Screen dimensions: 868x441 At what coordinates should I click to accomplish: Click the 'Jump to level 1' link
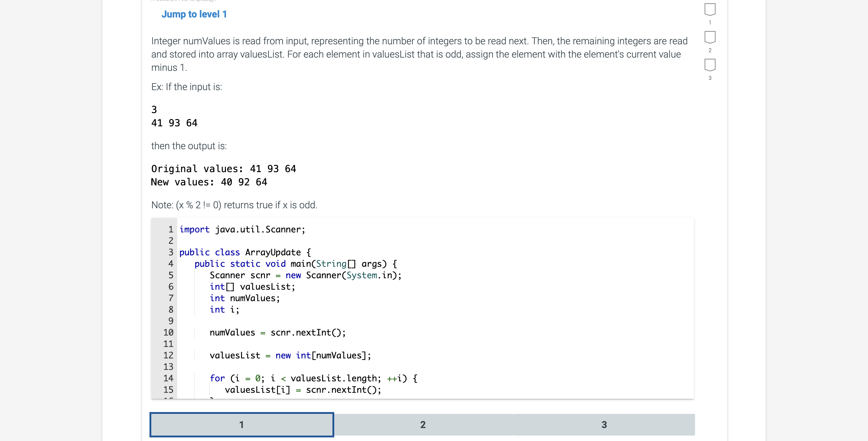click(x=194, y=14)
